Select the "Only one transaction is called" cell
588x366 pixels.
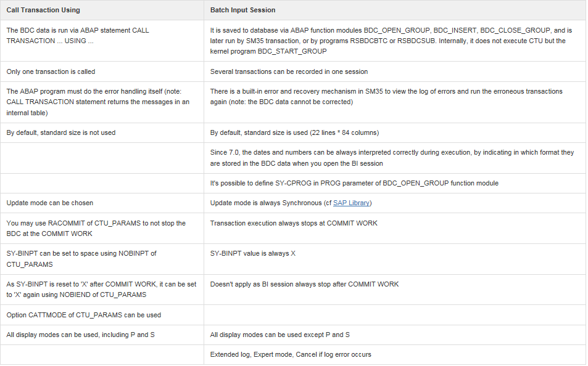click(x=51, y=71)
